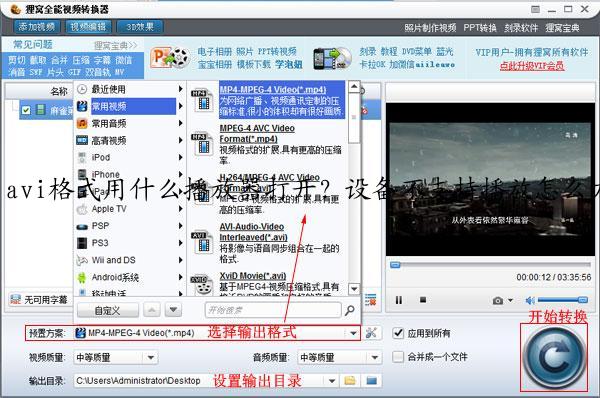Open the 3D效果 feature
Screen dimensions: 600x398
(140, 27)
